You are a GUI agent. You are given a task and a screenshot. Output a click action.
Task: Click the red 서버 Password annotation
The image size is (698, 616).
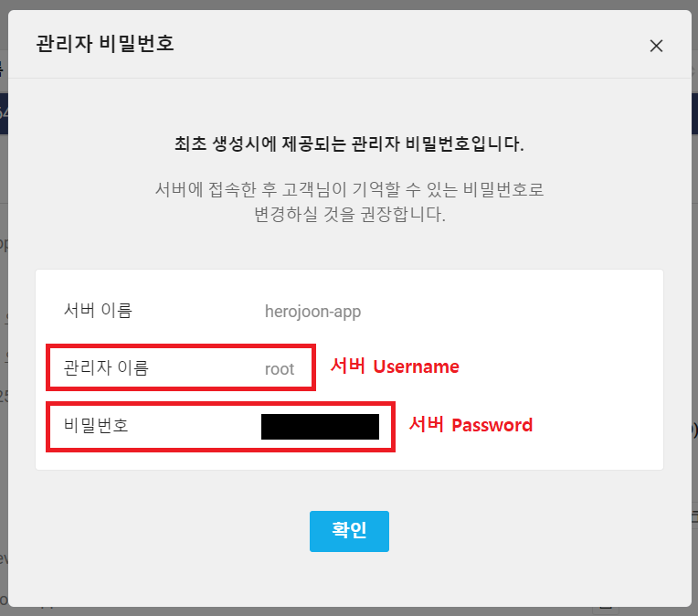(471, 424)
